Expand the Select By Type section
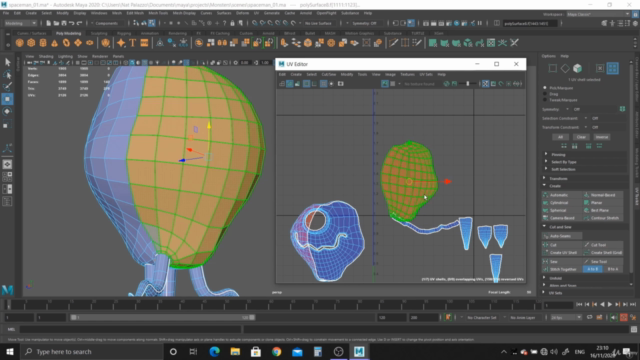The image size is (640, 360). coord(584,162)
